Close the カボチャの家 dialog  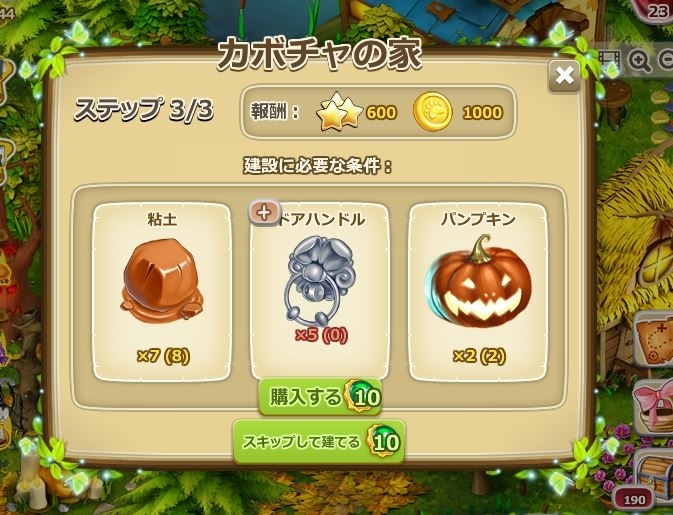tap(564, 76)
